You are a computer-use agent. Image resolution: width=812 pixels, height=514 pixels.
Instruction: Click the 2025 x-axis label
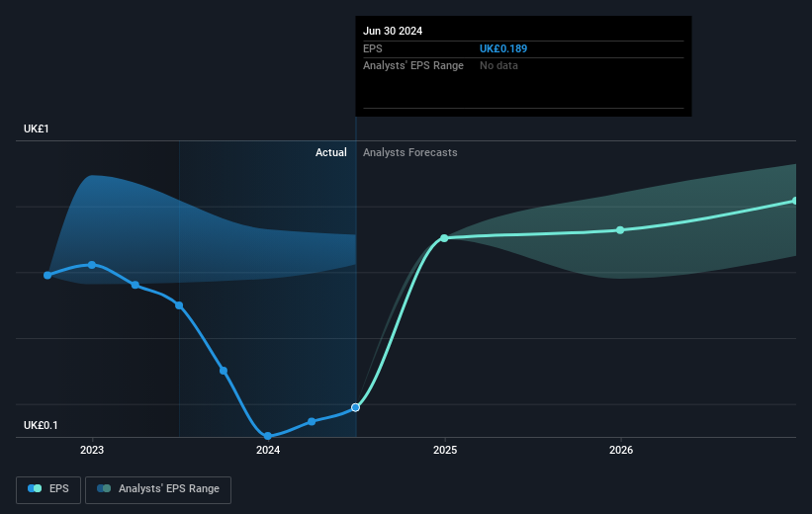pyautogui.click(x=445, y=450)
